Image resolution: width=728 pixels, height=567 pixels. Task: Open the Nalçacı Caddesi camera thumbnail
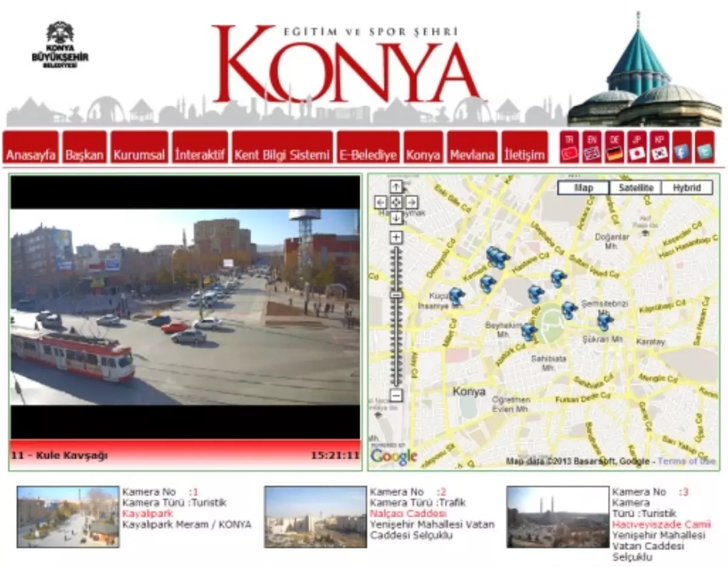point(315,517)
